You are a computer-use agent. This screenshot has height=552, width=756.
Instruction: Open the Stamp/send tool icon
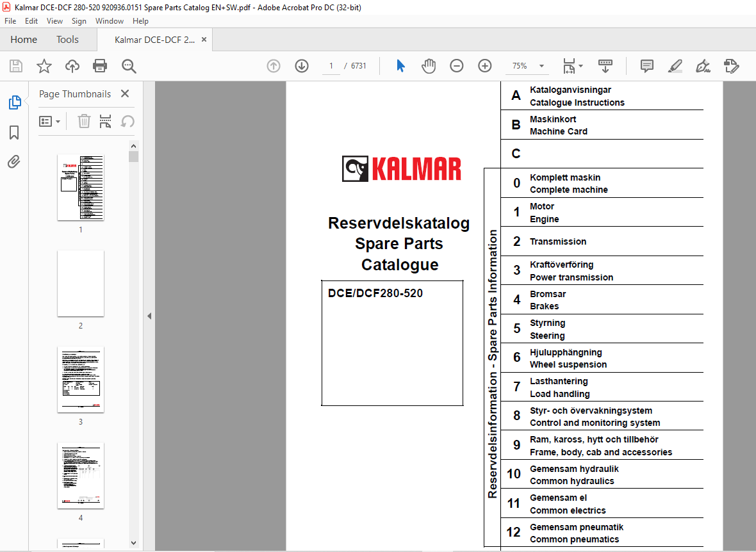coord(732,66)
